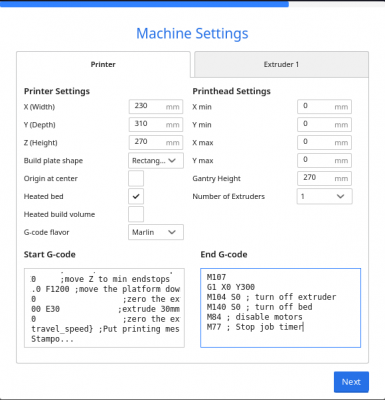
Task: Change the Gantry Height value field
Action: 324,178
